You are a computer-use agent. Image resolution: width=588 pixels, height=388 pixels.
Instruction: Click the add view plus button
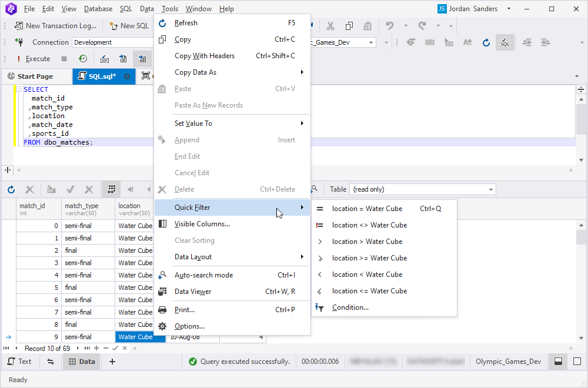[x=112, y=362]
